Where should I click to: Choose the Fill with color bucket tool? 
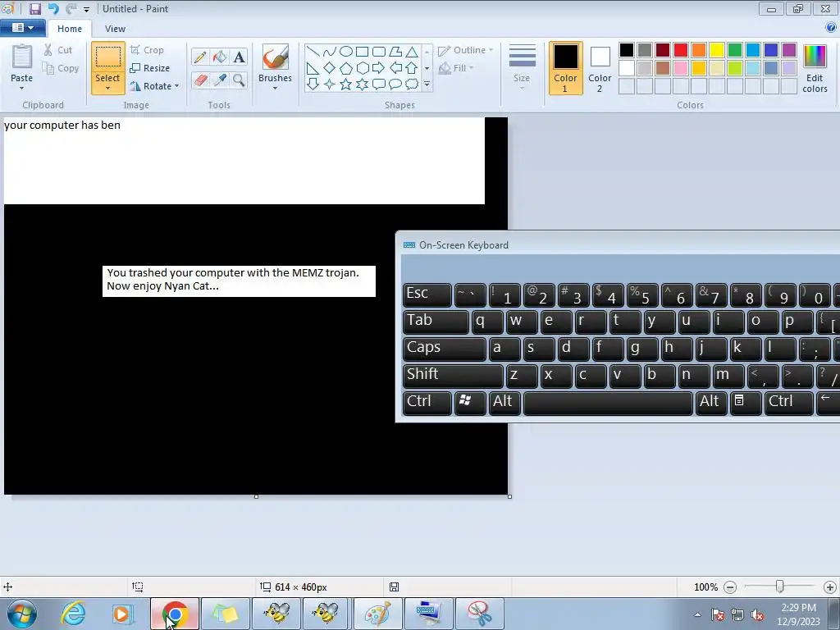(x=220, y=57)
